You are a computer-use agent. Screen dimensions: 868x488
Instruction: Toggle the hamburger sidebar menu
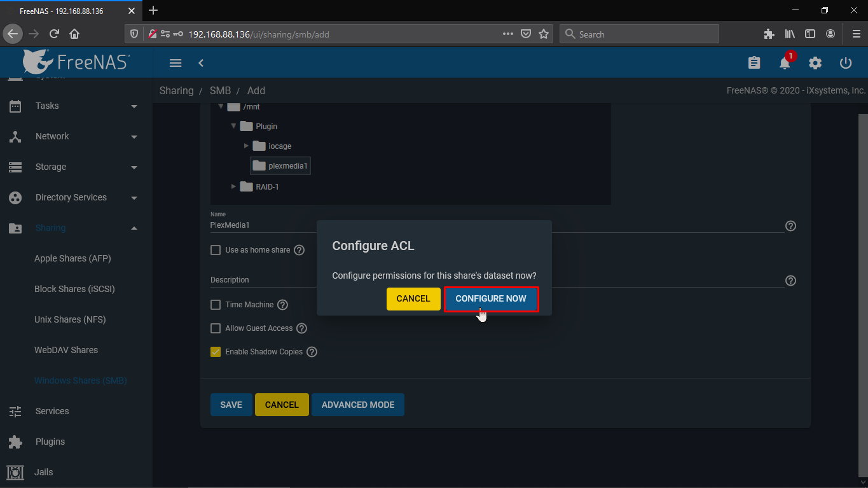click(176, 63)
